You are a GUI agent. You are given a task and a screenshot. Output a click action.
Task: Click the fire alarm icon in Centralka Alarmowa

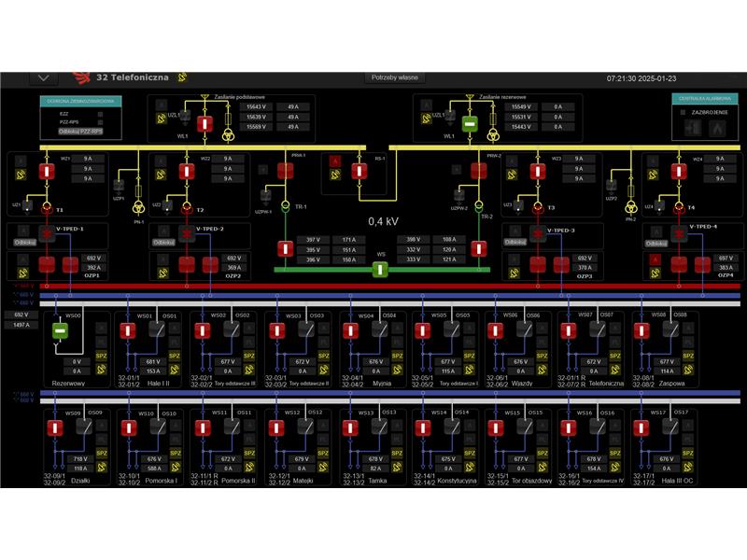716,130
